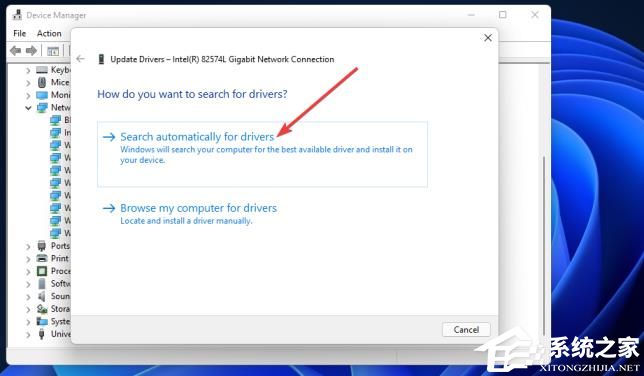Expand the Processors category node
This screenshot has height=376, width=644.
click(x=28, y=272)
